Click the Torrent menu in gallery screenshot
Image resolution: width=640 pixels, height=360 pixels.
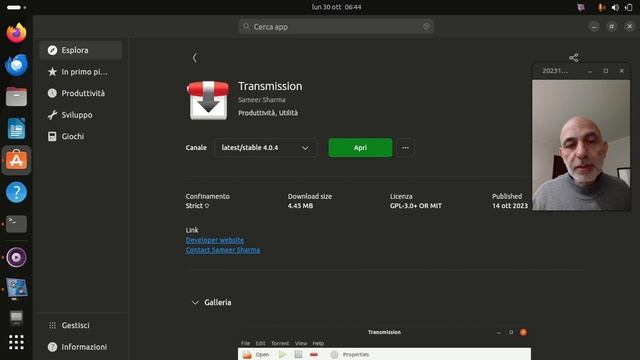(x=280, y=343)
